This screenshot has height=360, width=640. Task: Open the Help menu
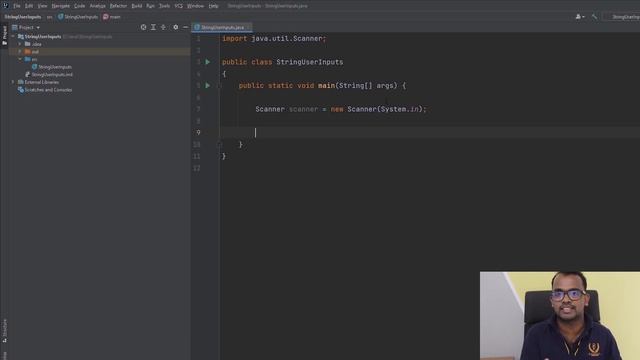[x=213, y=6]
